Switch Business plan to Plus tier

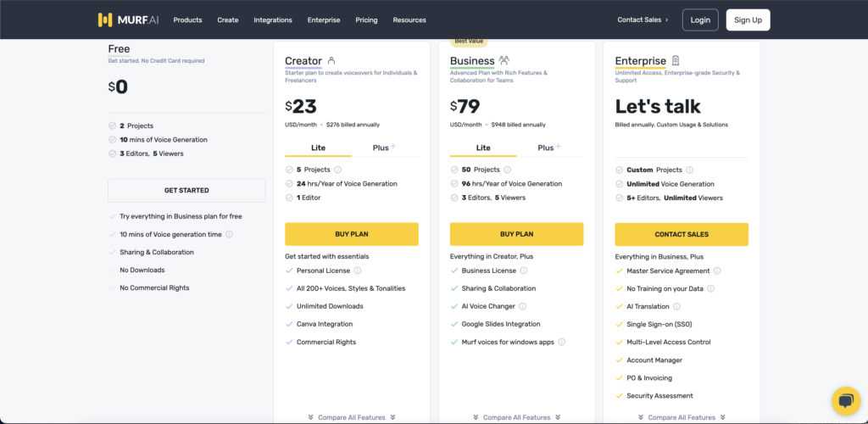(x=549, y=148)
